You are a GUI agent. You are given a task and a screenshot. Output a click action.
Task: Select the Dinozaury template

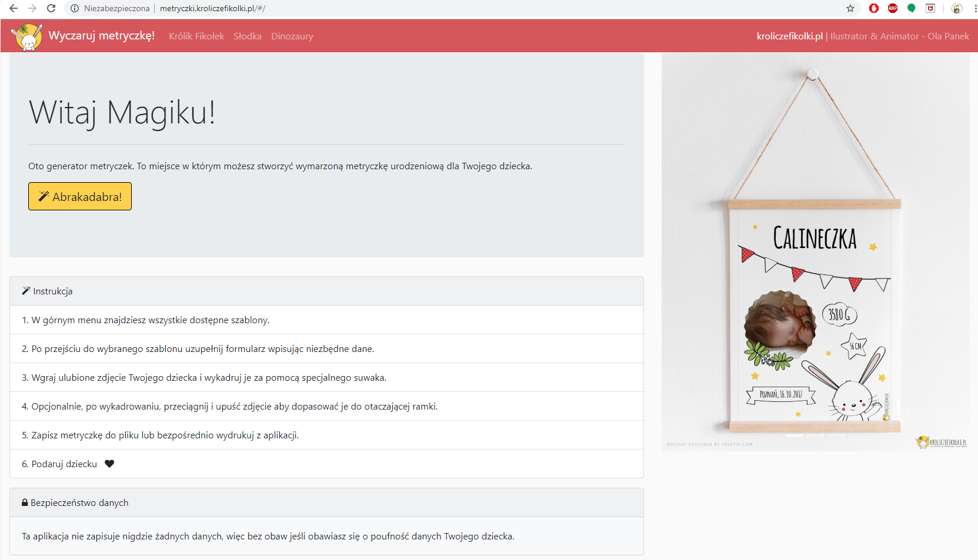pyautogui.click(x=292, y=36)
